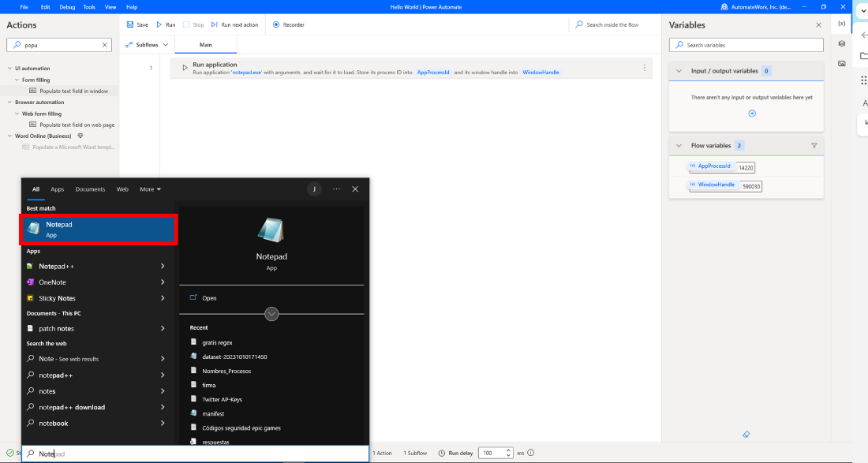Run the flow from toolbar

pyautogui.click(x=166, y=25)
